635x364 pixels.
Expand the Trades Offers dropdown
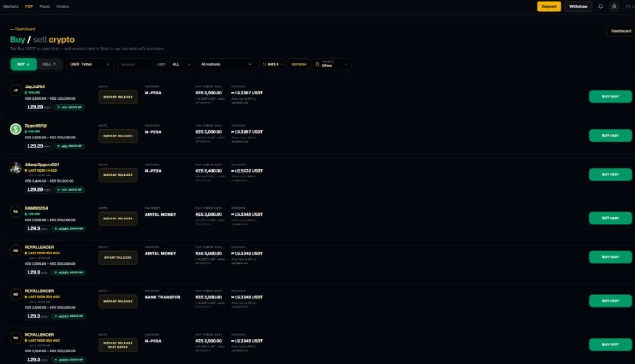tap(331, 64)
